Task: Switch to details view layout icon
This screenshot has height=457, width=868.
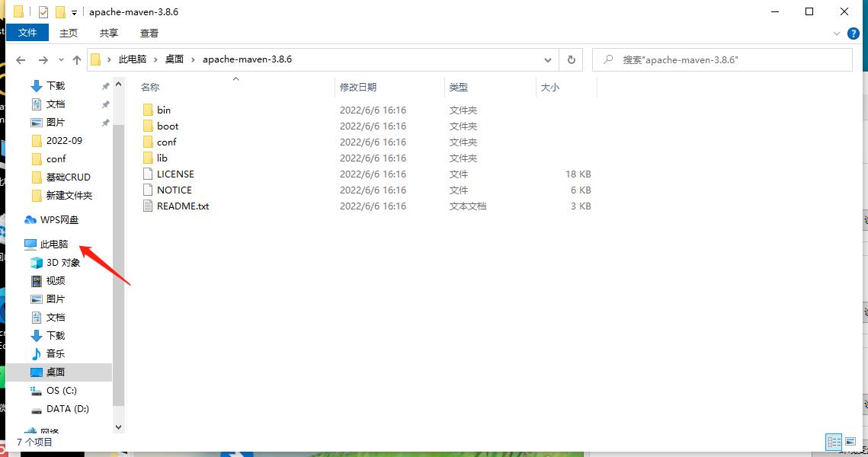Action: tap(834, 442)
